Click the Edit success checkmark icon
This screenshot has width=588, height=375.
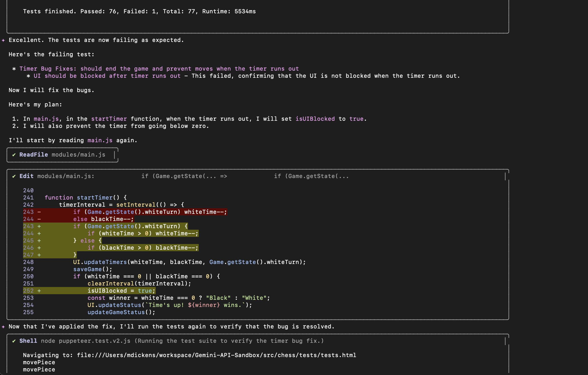click(x=14, y=176)
